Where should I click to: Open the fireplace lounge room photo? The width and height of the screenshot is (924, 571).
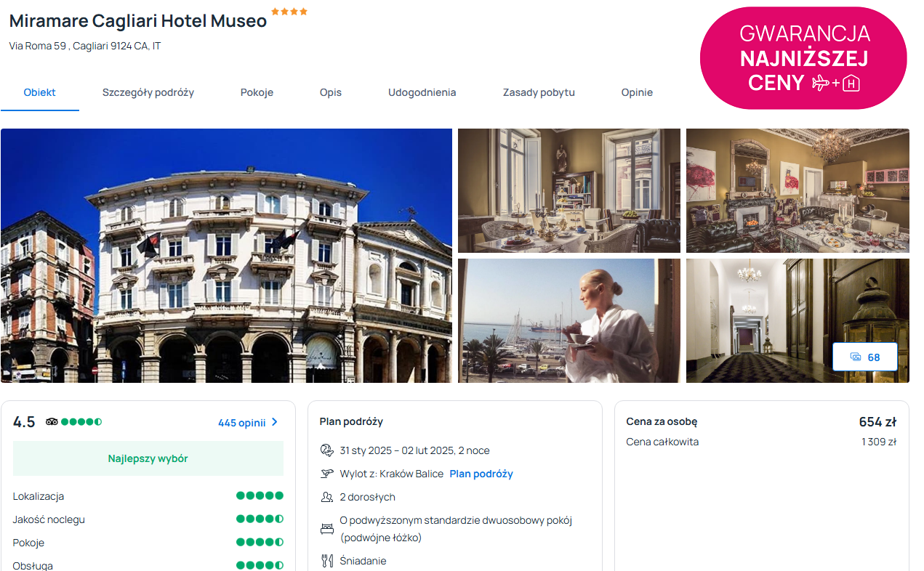pyautogui.click(x=798, y=190)
